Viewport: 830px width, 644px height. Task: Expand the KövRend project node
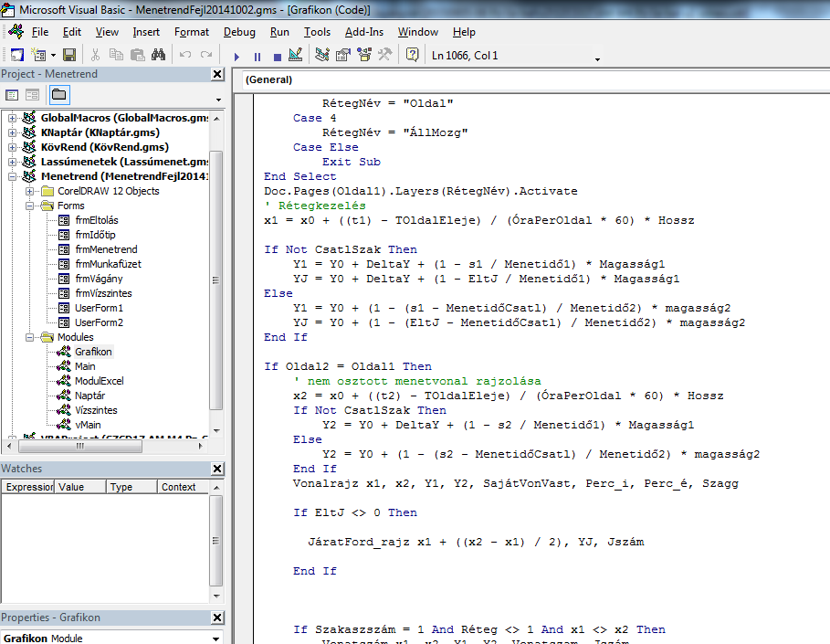coord(12,147)
